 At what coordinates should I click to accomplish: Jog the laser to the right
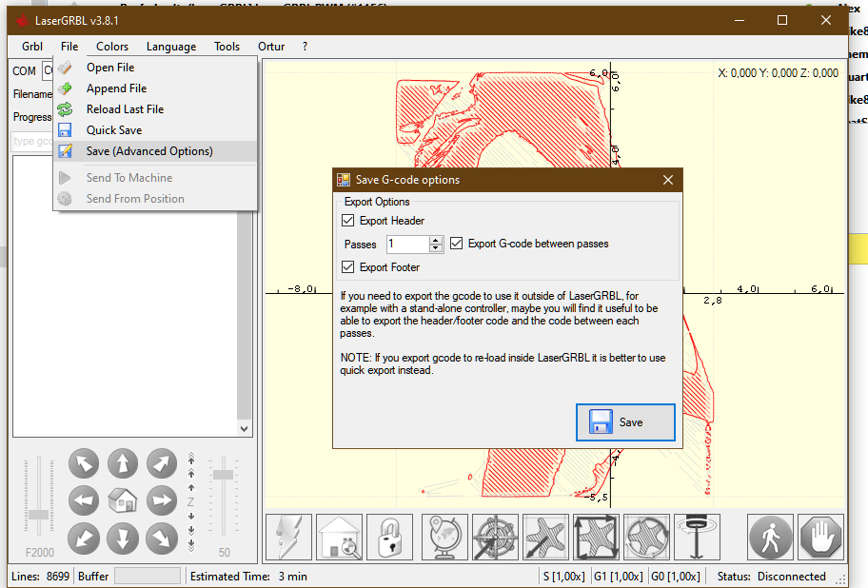[x=162, y=501]
